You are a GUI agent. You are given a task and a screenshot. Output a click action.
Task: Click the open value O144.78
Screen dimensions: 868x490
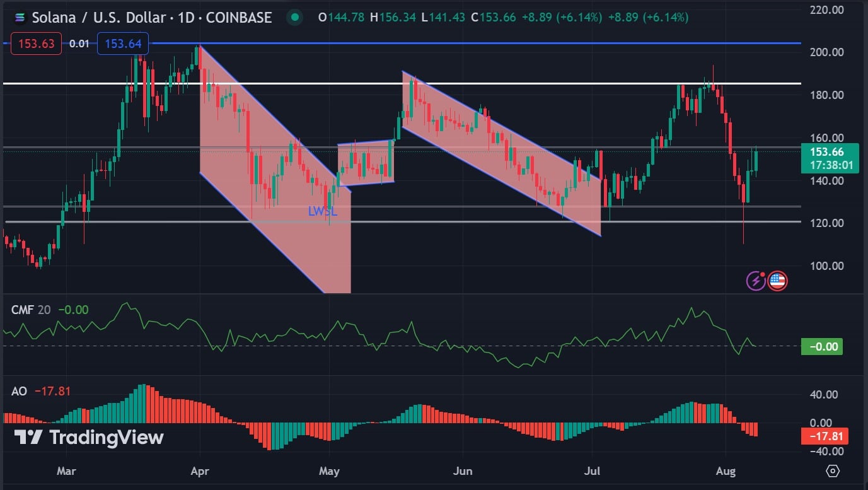[340, 18]
